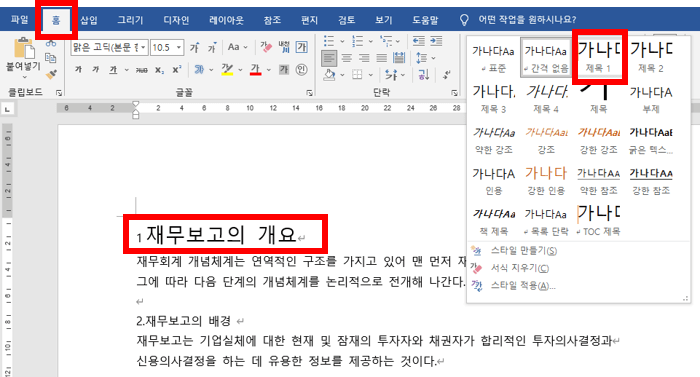Viewport: 700px width, 377px height.
Task: Switch to the 보기 tab
Action: (383, 20)
